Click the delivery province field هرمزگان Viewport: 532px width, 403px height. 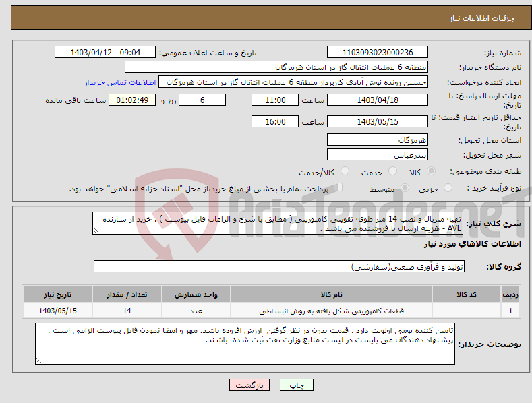coord(378,139)
